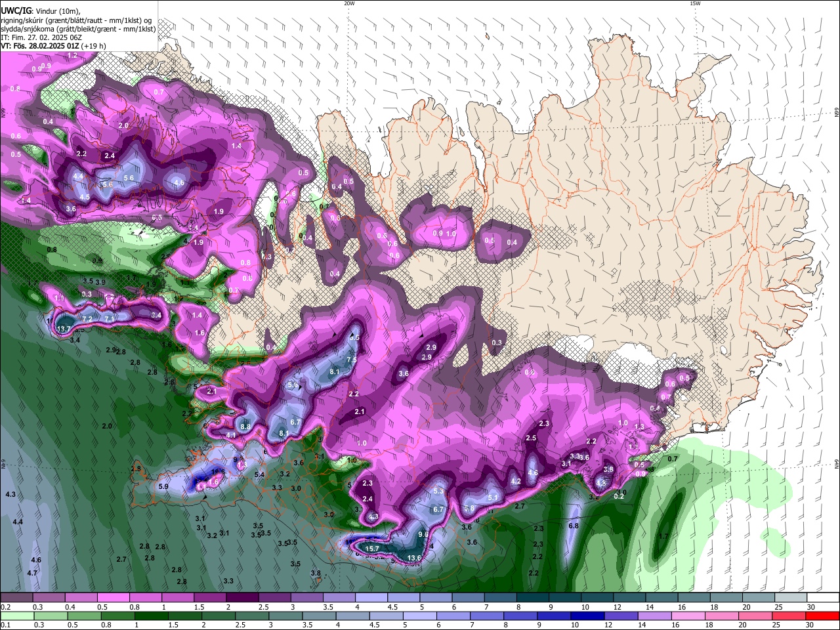Pick the bright red rain swatch after 30
The width and height of the screenshot is (840, 630).
coord(822,616)
